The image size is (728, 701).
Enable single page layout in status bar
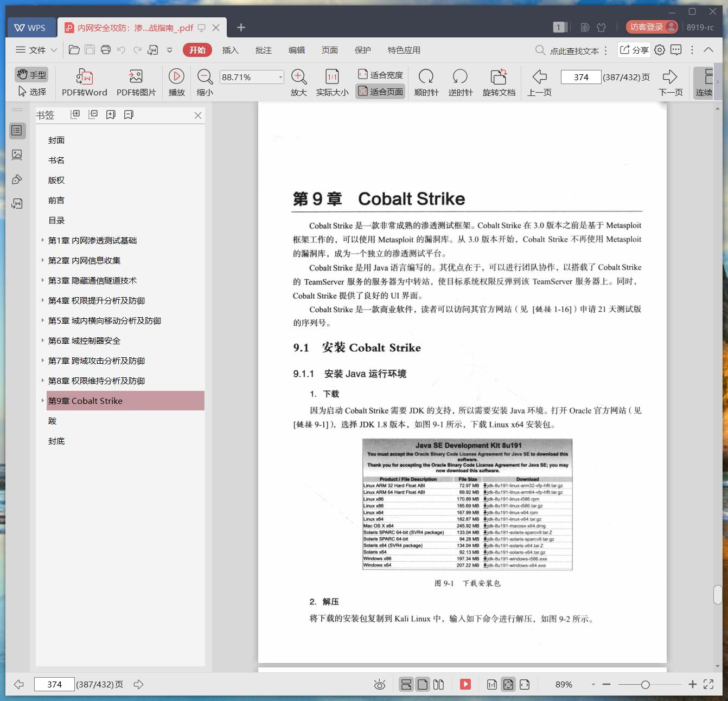423,684
